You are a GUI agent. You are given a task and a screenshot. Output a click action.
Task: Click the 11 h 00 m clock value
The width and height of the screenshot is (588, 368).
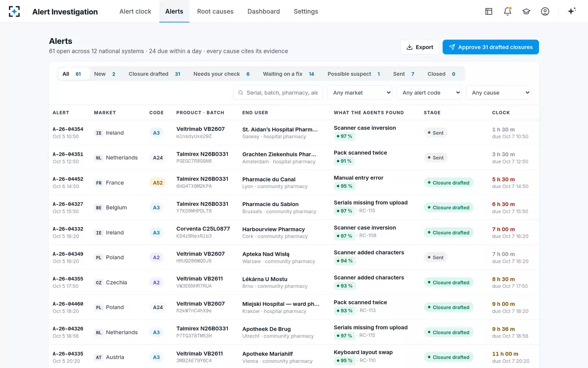point(505,354)
